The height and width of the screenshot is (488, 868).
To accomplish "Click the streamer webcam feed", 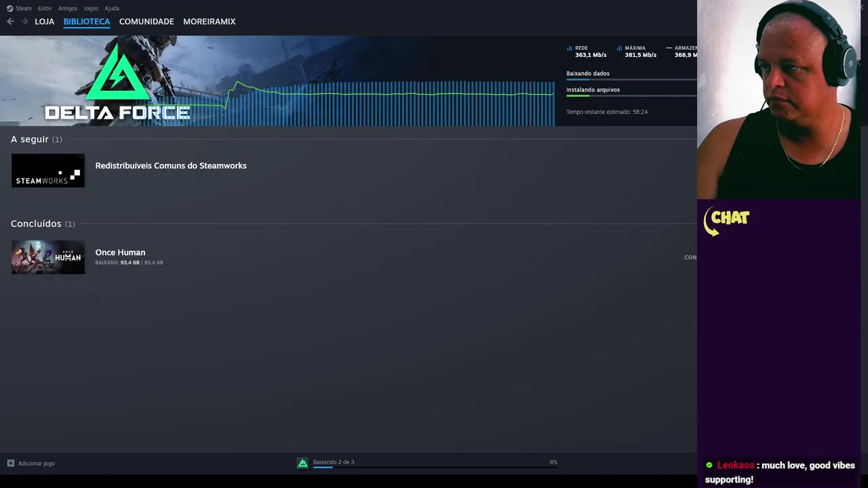I will pos(778,100).
